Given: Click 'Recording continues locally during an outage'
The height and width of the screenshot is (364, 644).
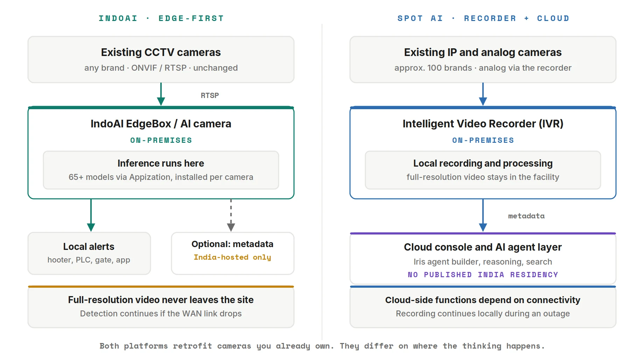Looking at the screenshot, I should tap(483, 314).
